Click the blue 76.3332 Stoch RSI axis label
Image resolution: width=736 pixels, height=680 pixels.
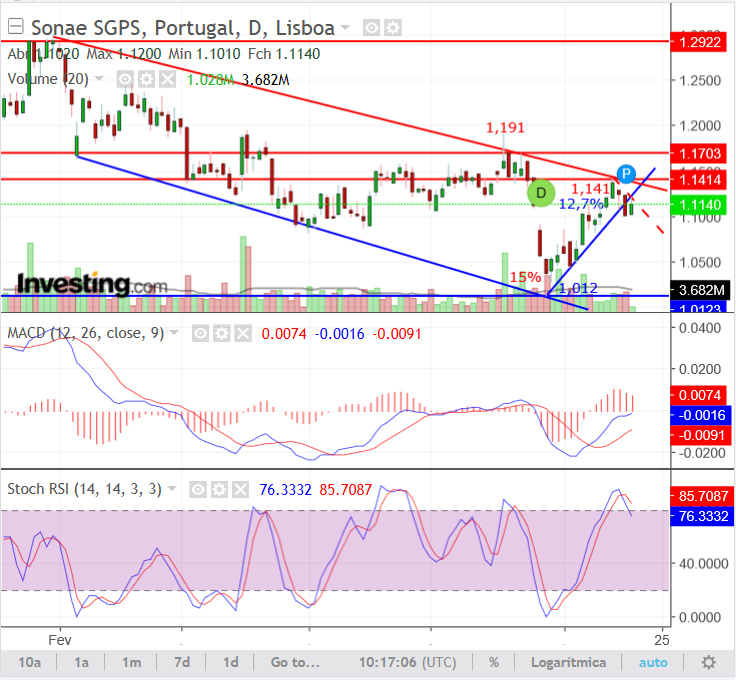point(702,516)
